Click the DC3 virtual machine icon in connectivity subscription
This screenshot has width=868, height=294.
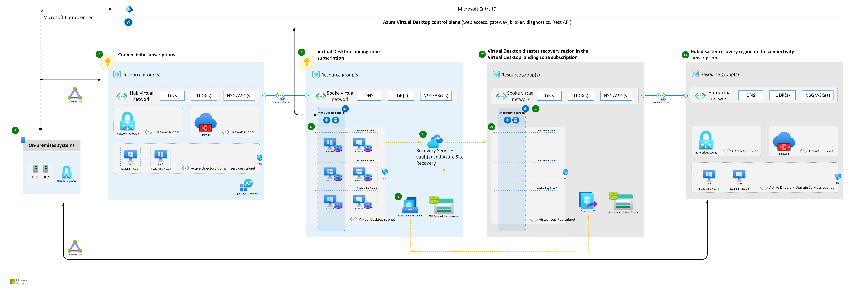click(x=130, y=155)
